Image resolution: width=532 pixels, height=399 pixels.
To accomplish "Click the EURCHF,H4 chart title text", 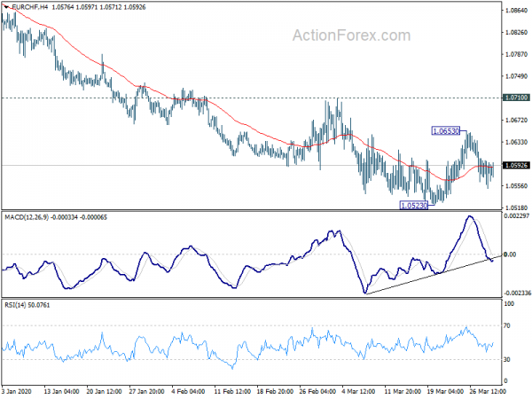I will 30,7.
